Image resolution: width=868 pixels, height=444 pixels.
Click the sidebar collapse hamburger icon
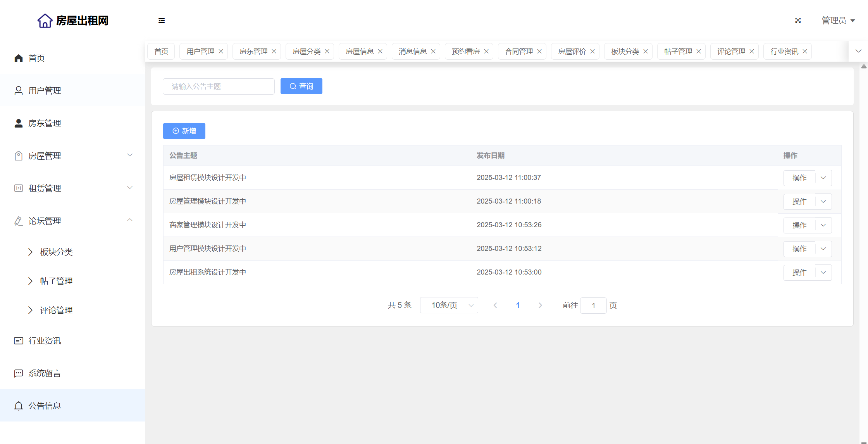click(x=162, y=21)
